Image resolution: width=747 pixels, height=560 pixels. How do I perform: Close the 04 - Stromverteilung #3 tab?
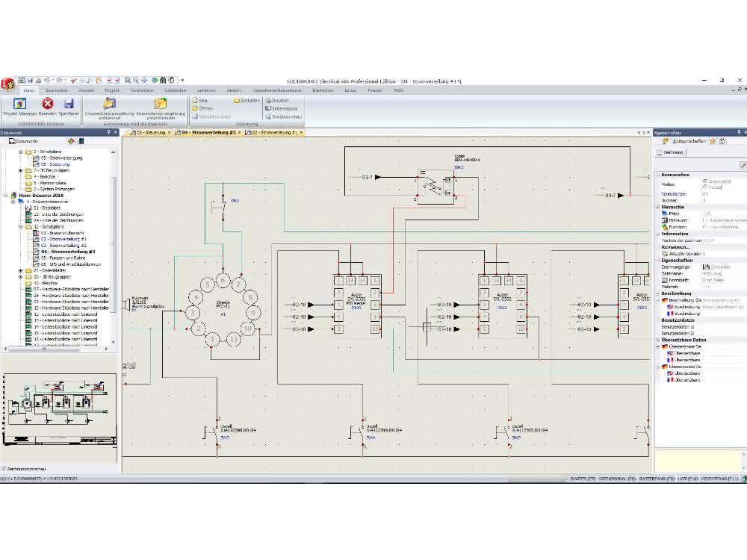tap(240, 132)
